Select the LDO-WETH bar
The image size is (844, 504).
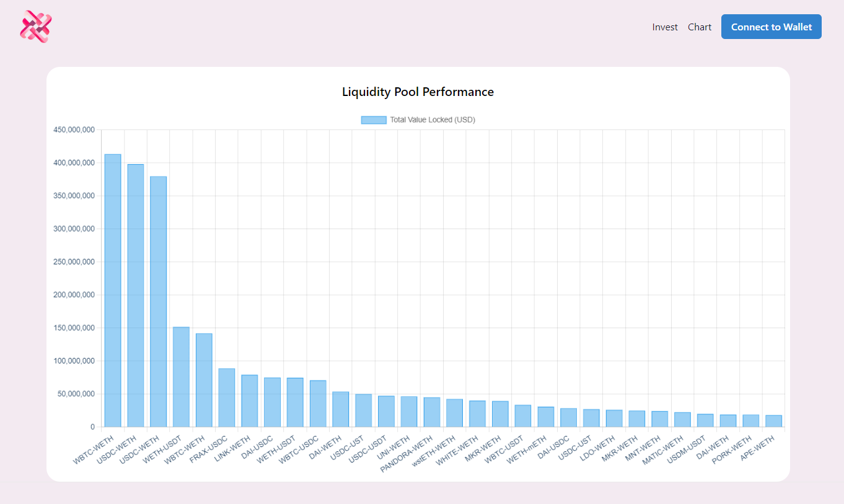pos(614,419)
